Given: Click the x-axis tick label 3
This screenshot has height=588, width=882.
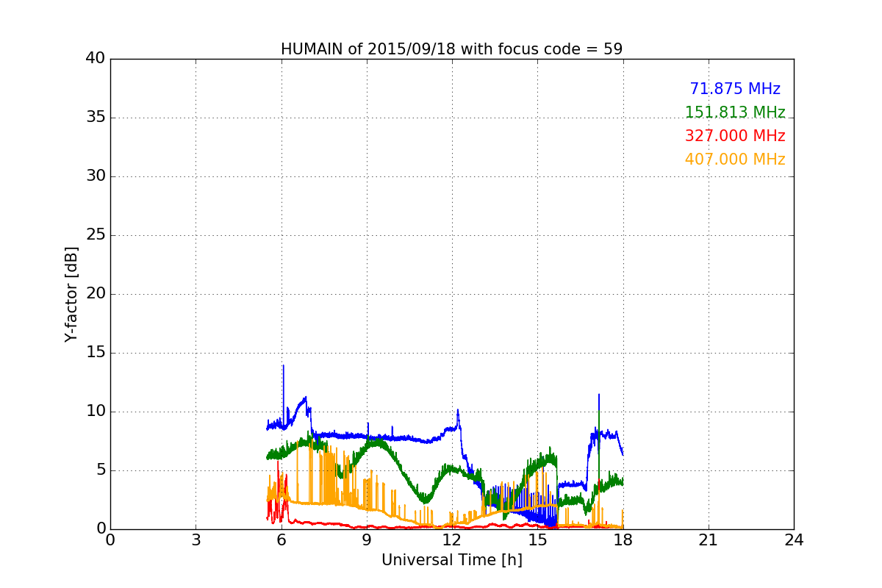Looking at the screenshot, I should (196, 540).
